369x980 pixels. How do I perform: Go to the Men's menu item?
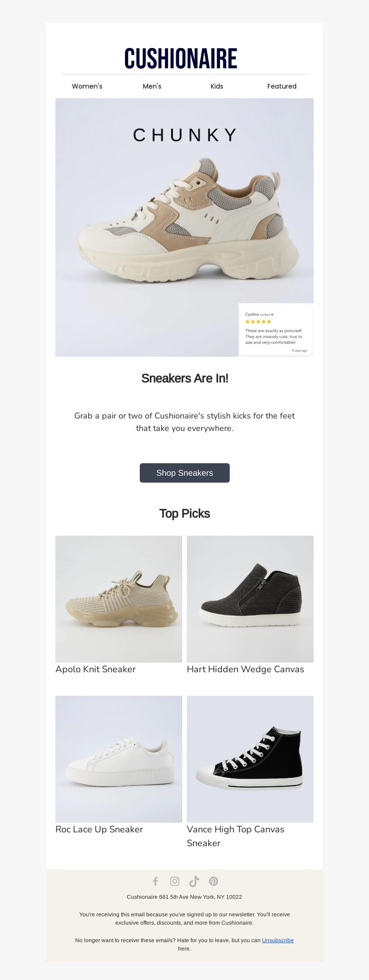pos(152,86)
